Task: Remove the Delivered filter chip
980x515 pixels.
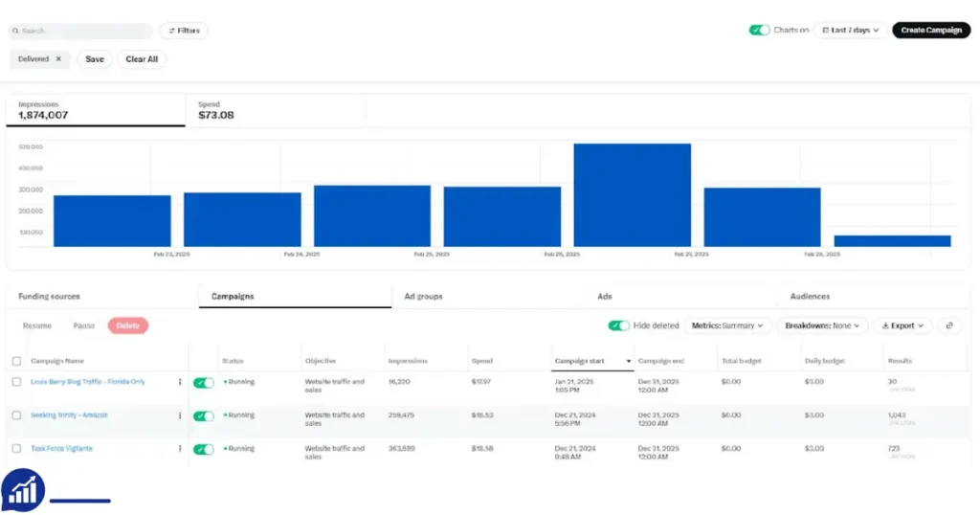Action: coord(58,58)
